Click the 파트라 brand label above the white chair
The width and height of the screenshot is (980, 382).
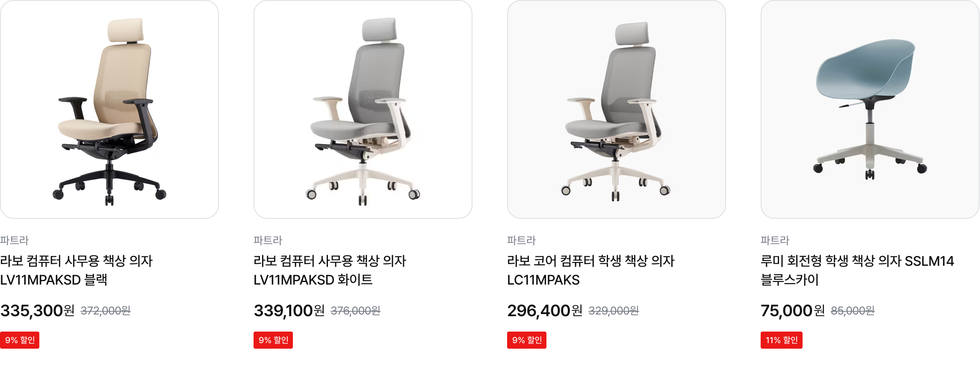(268, 240)
